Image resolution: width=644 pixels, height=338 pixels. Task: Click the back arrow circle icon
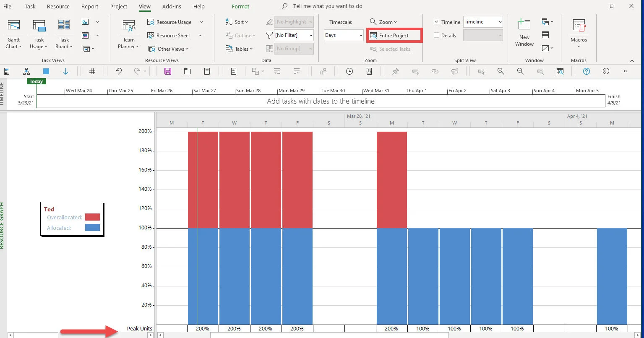606,71
